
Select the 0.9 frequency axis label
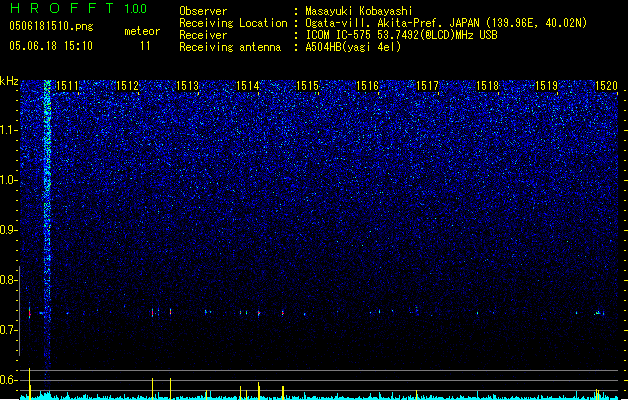8,230
